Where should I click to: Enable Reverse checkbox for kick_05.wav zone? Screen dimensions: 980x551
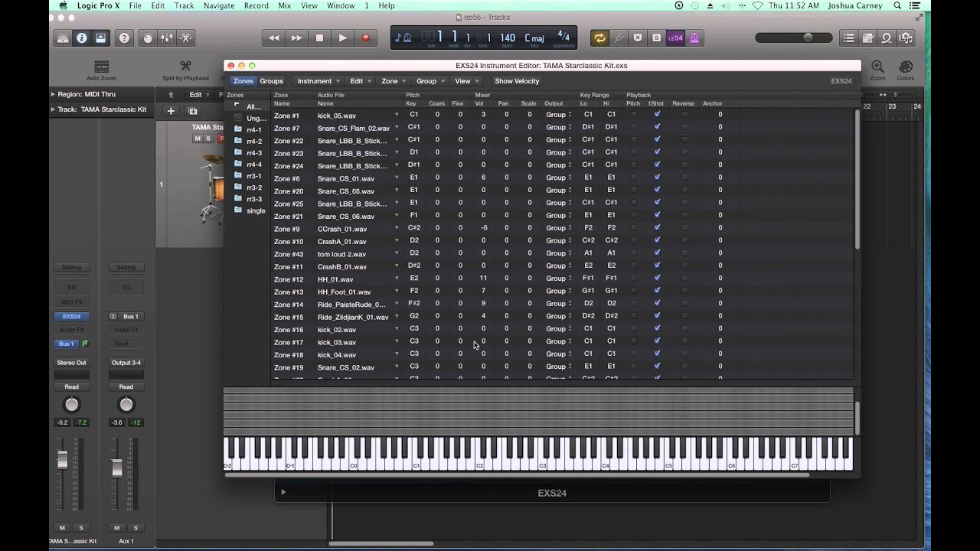[x=684, y=115]
